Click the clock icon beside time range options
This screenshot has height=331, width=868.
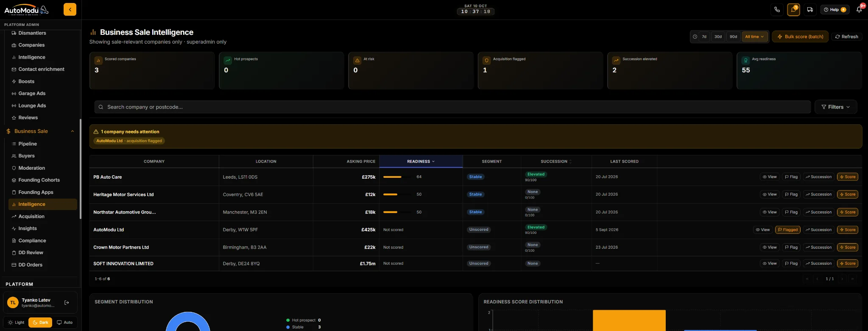695,37
